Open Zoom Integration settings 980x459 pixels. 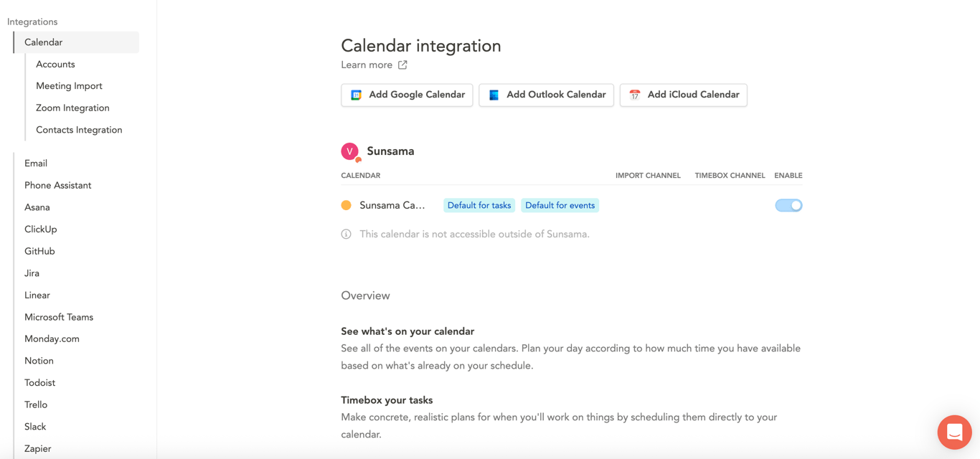click(72, 108)
